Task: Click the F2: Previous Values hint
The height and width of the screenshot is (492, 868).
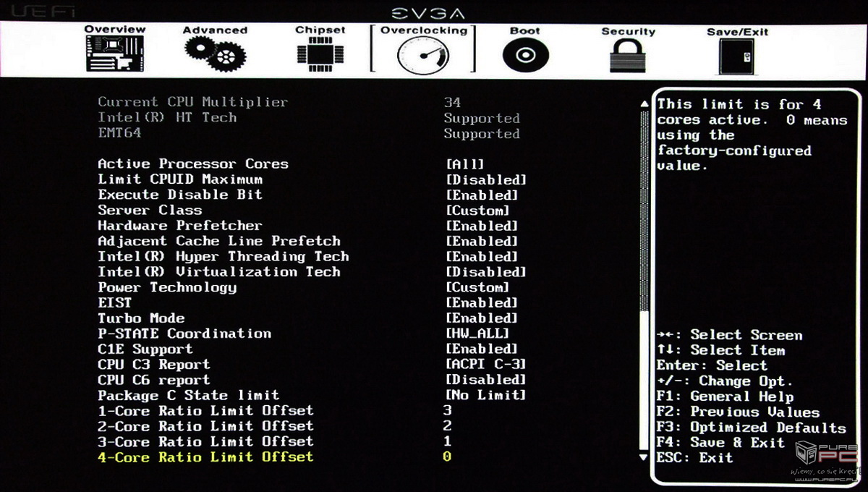Action: coord(738,412)
